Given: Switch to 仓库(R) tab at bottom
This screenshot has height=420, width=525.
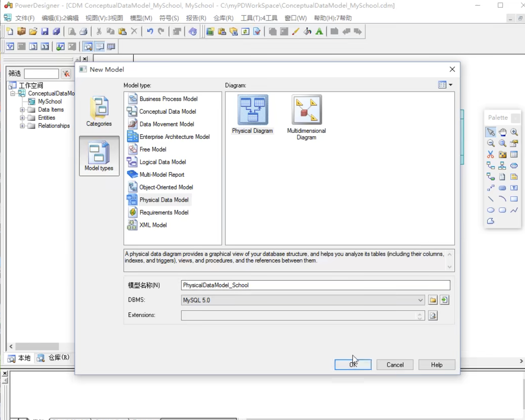Looking at the screenshot, I should tap(54, 358).
